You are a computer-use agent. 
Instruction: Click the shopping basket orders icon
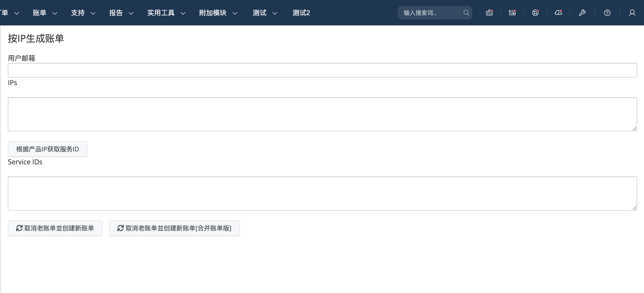coord(489,13)
